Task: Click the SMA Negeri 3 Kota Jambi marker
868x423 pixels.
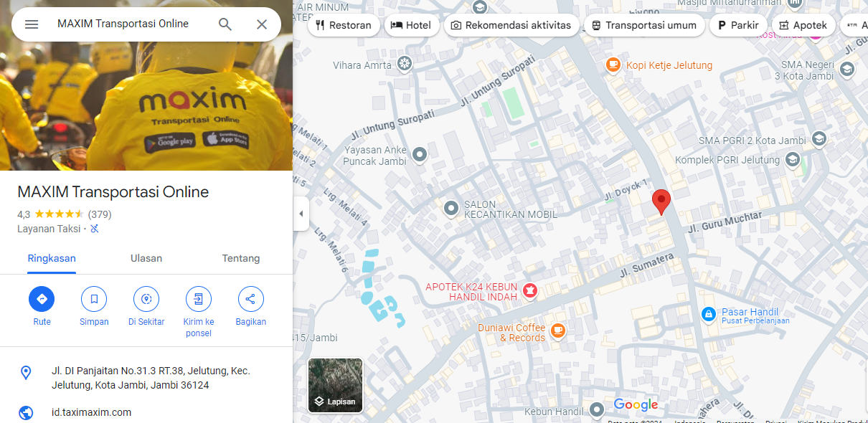Action: (x=846, y=69)
